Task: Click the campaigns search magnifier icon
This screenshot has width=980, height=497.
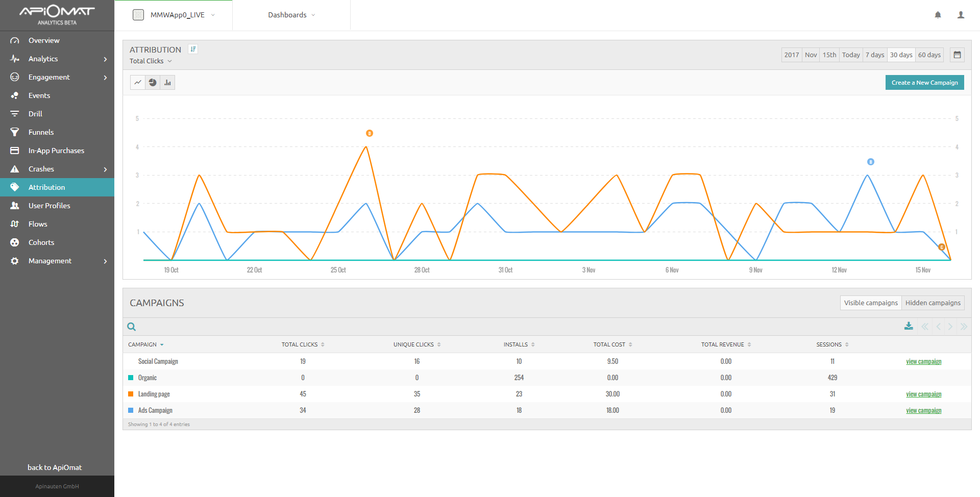Action: coord(132,327)
